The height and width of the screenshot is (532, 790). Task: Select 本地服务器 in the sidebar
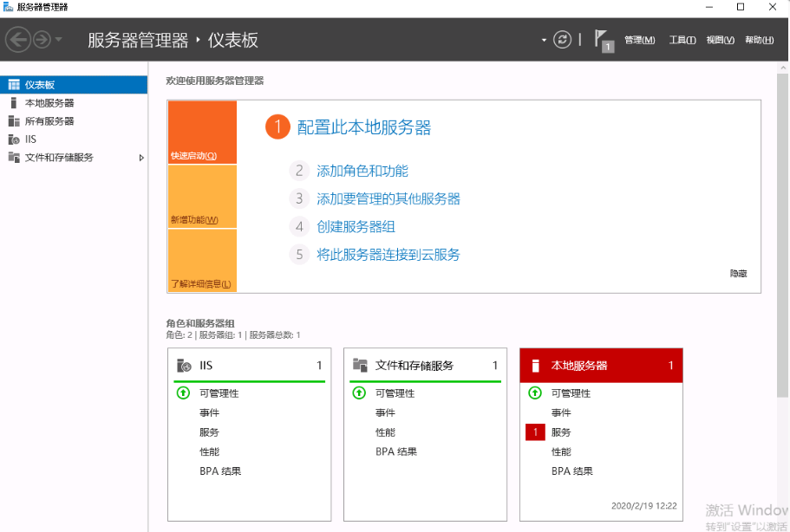click(49, 103)
